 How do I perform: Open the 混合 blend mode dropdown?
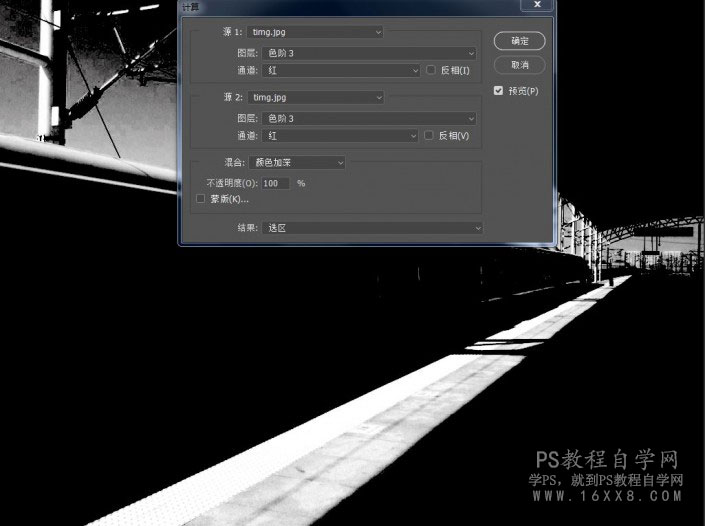pos(297,162)
